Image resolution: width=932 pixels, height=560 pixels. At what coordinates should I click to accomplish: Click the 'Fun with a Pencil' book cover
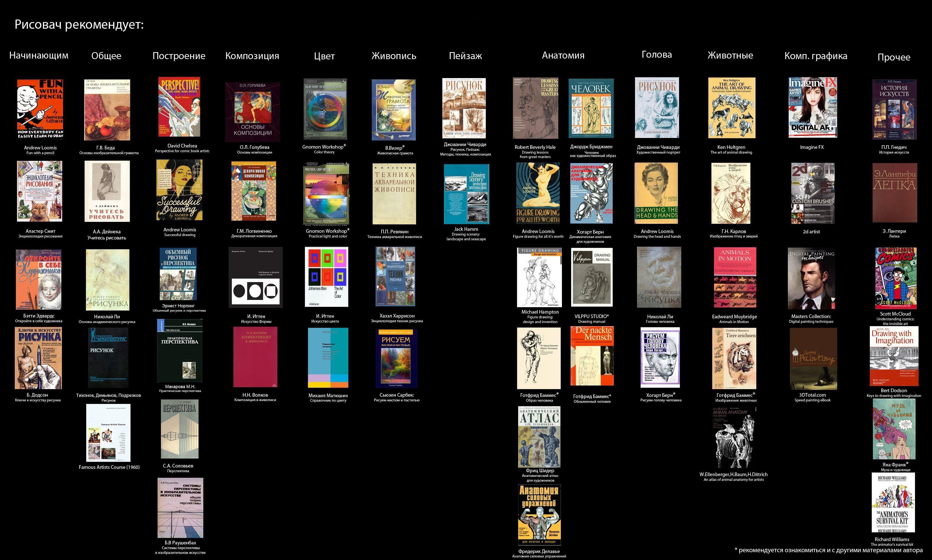[x=40, y=109]
